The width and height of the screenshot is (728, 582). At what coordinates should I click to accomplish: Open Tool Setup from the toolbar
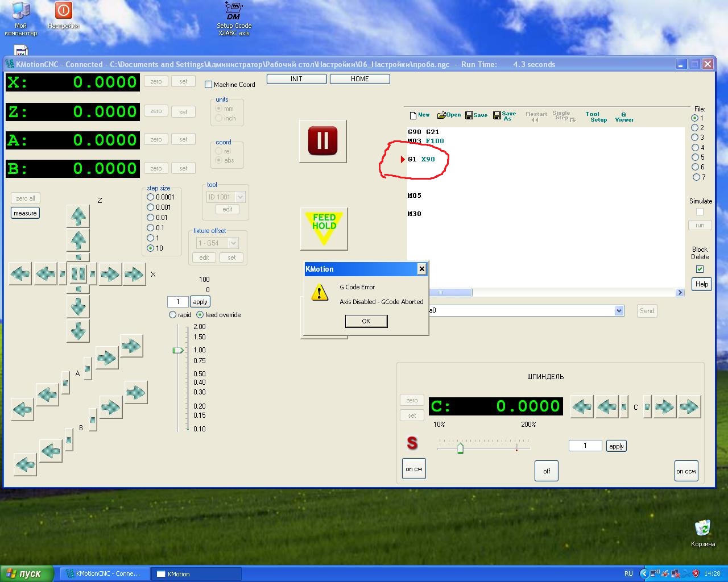[x=597, y=117]
